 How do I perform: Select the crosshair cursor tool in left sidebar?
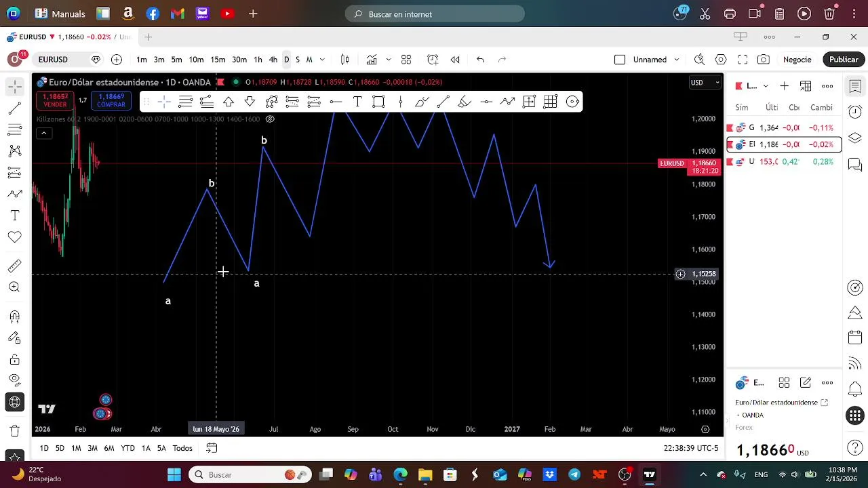click(x=15, y=86)
